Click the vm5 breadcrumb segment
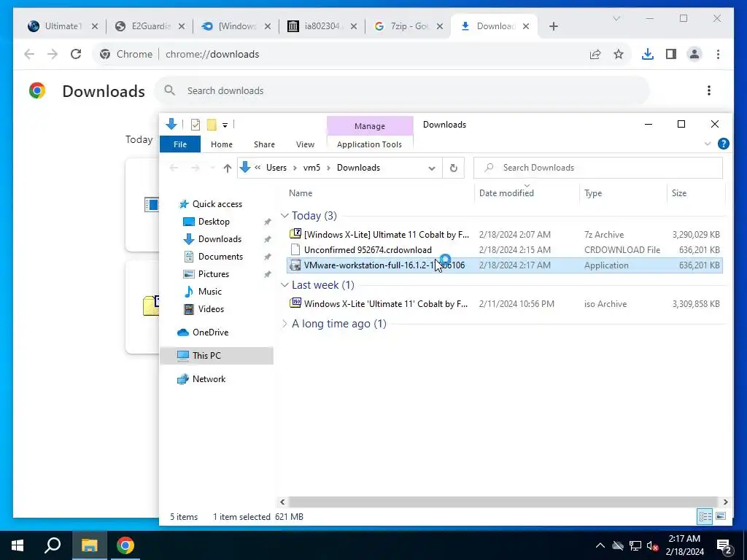This screenshot has height=560, width=747. click(311, 168)
